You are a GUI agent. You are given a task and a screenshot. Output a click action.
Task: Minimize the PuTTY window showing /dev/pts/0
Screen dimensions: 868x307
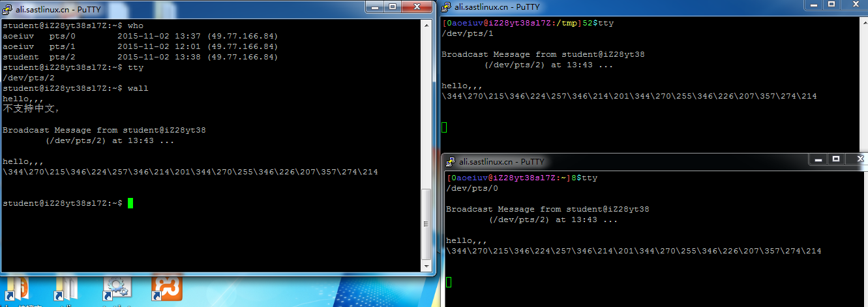pos(817,159)
